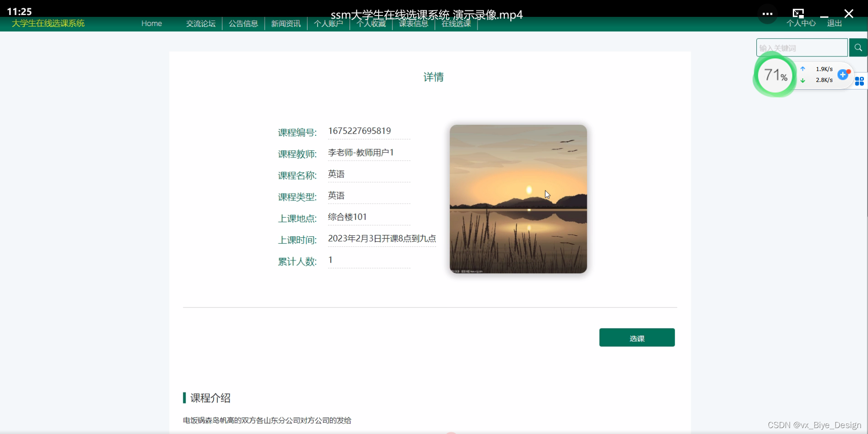Click the 退出 logout link
868x434 pixels.
point(834,23)
